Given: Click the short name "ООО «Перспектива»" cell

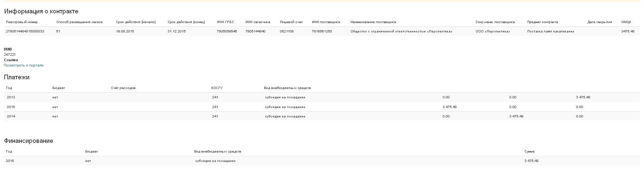Looking at the screenshot, I should tap(492, 31).
